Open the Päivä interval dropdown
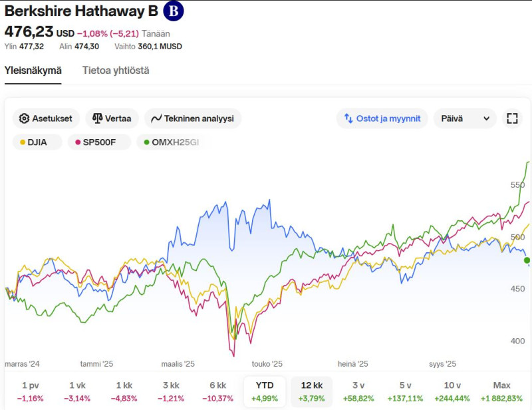 (465, 118)
